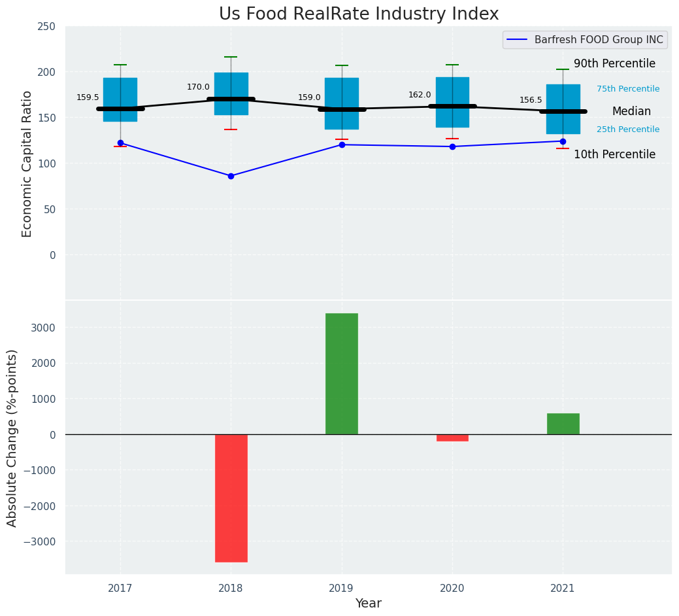
Task: Click the large red 2018 change bar
Action: (x=231, y=498)
